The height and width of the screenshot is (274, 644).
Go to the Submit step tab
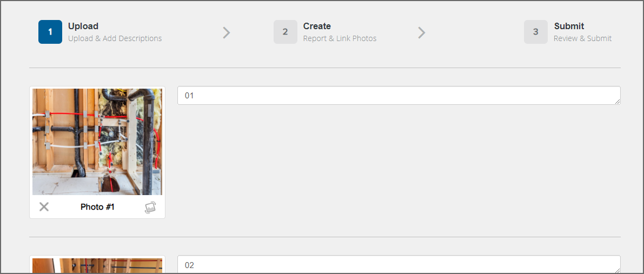pyautogui.click(x=568, y=32)
